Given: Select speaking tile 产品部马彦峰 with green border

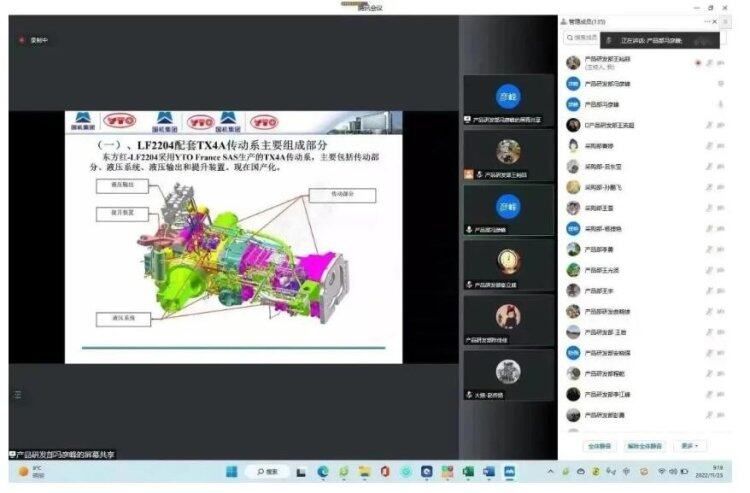Looking at the screenshot, I should pyautogui.click(x=508, y=210).
